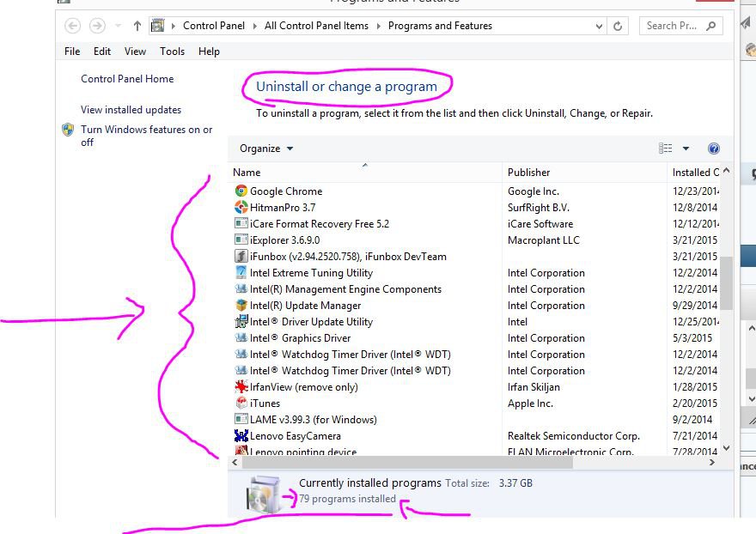
Task: Expand address bar previous locations dropdown
Action: click(x=599, y=26)
